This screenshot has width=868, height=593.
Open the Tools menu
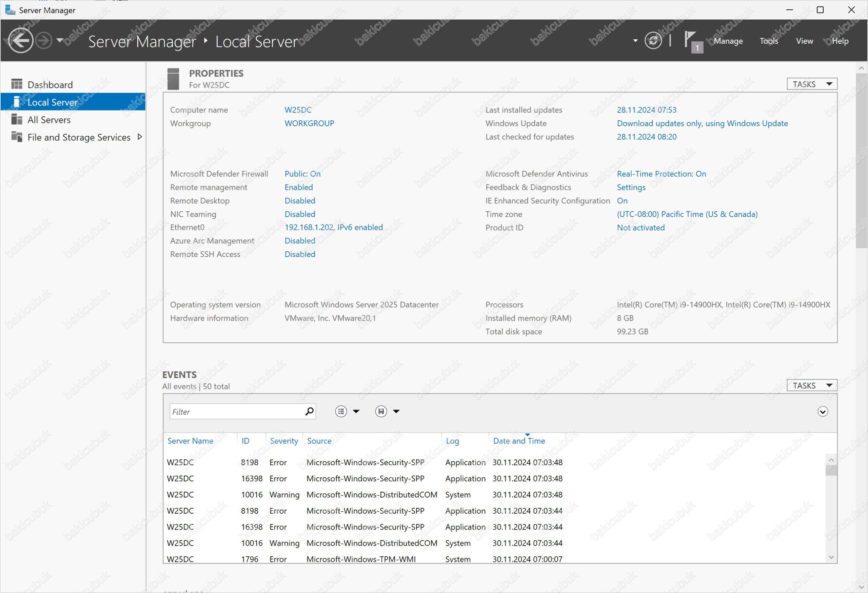pos(769,41)
